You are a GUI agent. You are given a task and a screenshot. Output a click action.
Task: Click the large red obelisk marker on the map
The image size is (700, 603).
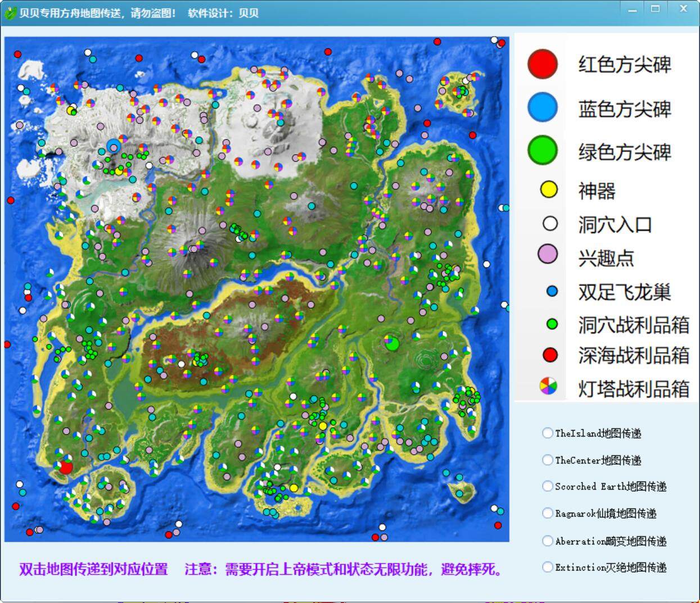(x=66, y=467)
